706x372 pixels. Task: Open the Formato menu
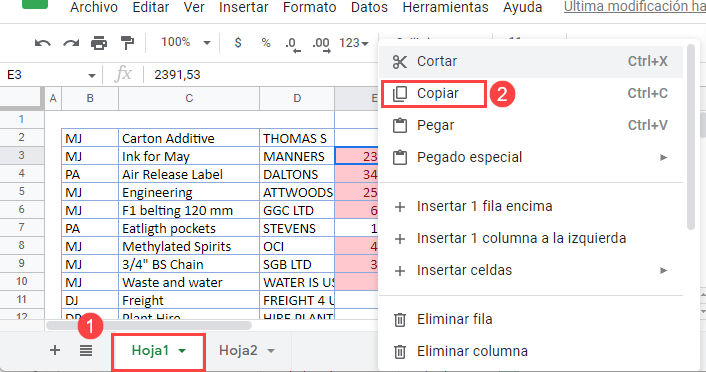pyautogui.click(x=310, y=7)
